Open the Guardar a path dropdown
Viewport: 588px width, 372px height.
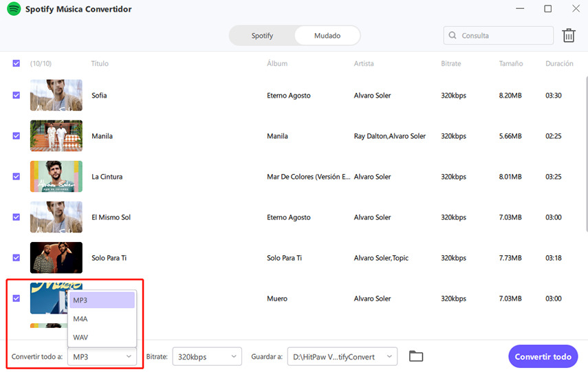[342, 356]
